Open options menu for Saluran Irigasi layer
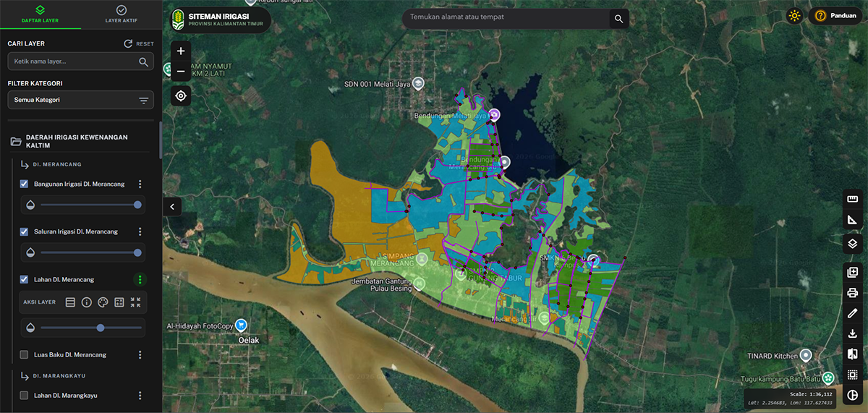The image size is (868, 413). (x=140, y=232)
